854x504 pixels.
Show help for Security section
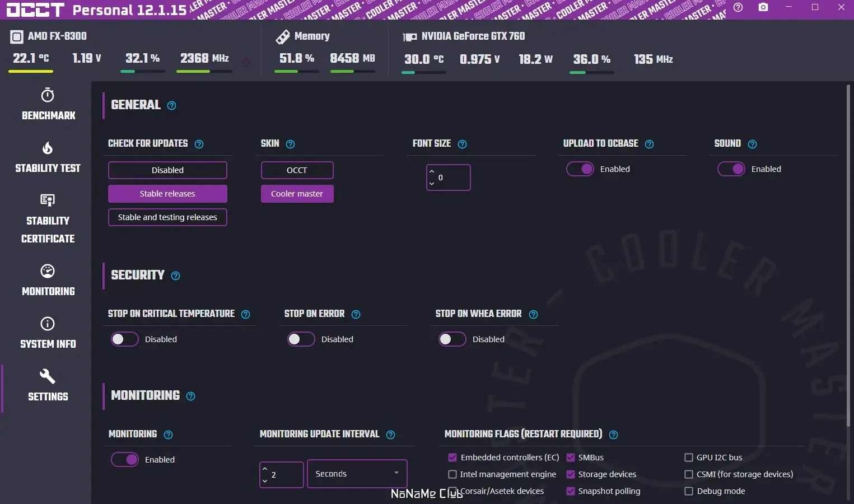coord(175,276)
